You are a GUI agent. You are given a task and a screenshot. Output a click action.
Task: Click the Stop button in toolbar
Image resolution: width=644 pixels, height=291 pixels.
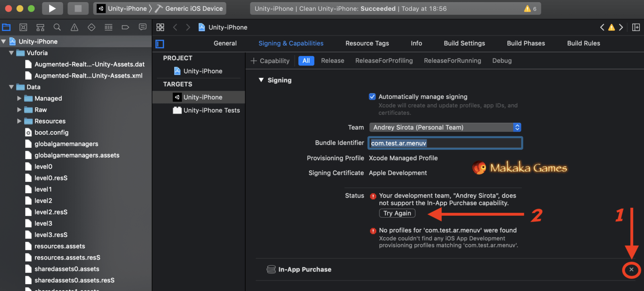click(78, 8)
